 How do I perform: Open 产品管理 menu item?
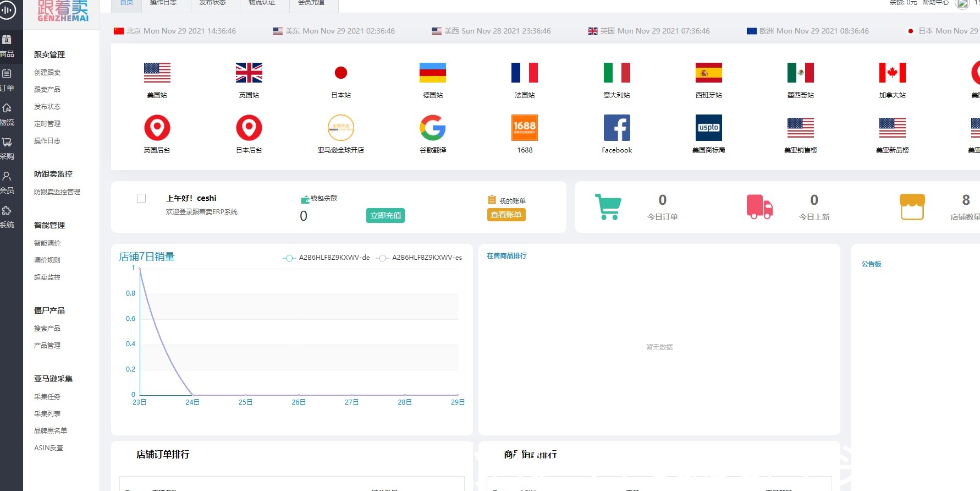click(47, 346)
